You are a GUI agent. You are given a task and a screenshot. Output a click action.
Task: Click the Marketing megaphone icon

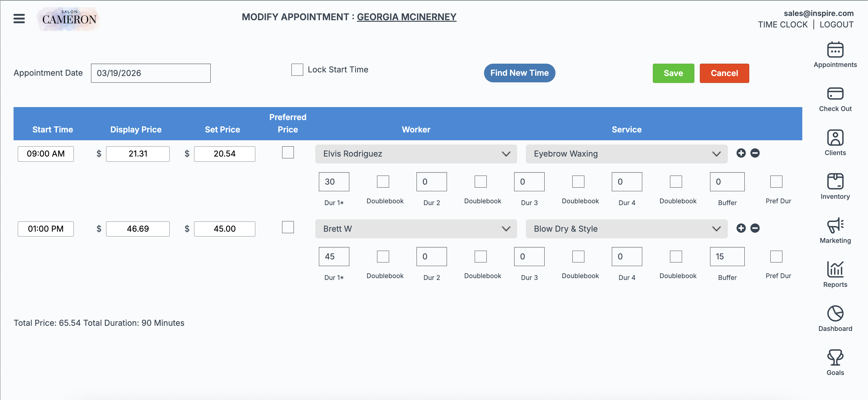coord(835,225)
